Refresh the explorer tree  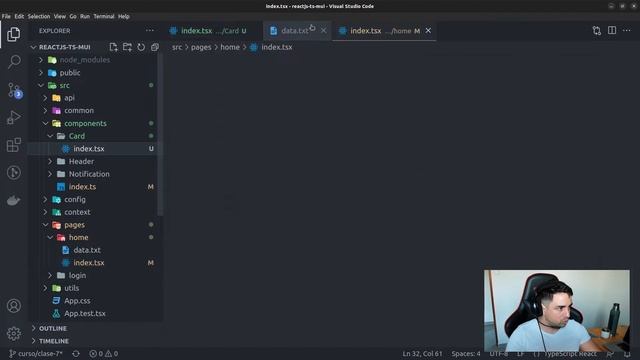(141, 47)
